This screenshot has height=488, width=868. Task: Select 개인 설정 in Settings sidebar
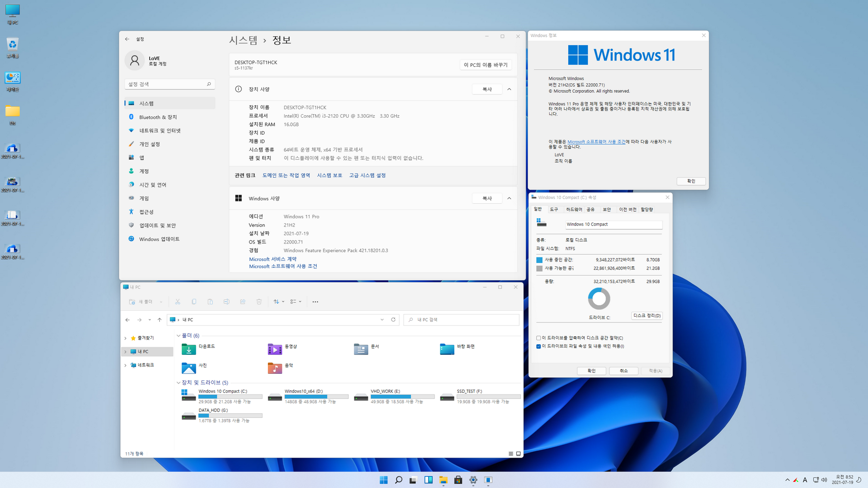(170, 144)
